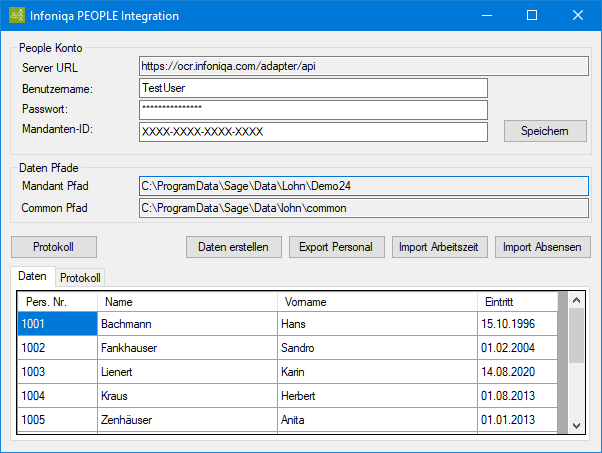Screen dimensions: 602x453
Task: Select row number 1003
Action: 58,372
